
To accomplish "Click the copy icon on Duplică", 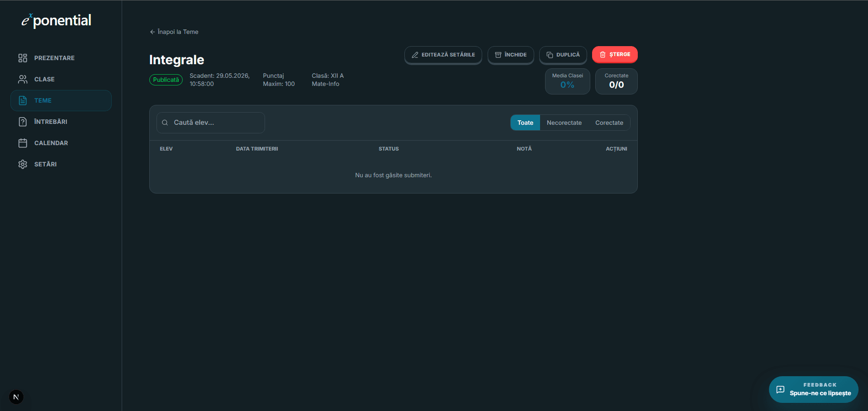I will 550,55.
